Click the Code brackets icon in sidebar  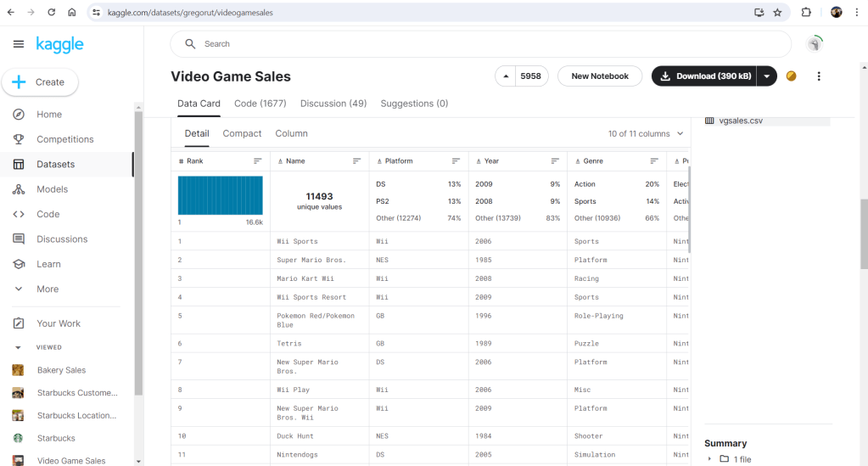[19, 214]
